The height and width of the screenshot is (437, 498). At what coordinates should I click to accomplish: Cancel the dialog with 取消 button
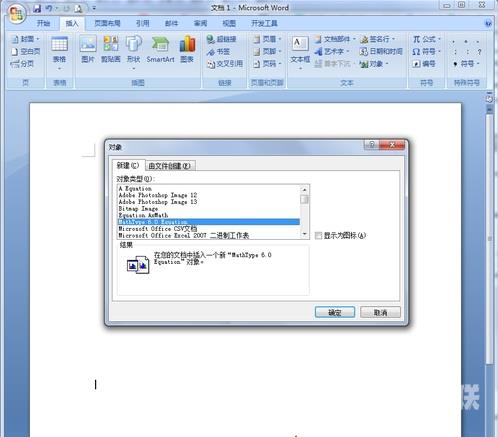point(380,312)
